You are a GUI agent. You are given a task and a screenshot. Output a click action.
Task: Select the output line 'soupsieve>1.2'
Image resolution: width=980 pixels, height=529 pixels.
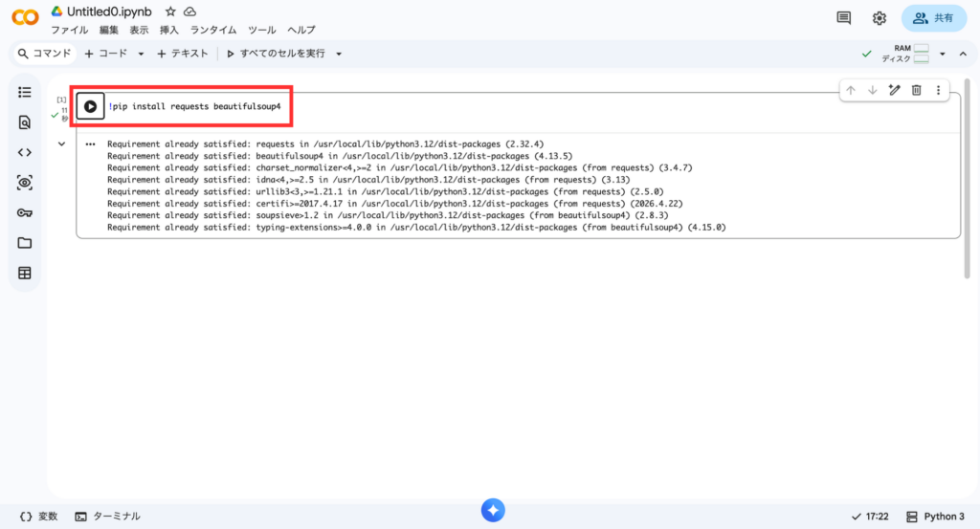click(x=388, y=215)
